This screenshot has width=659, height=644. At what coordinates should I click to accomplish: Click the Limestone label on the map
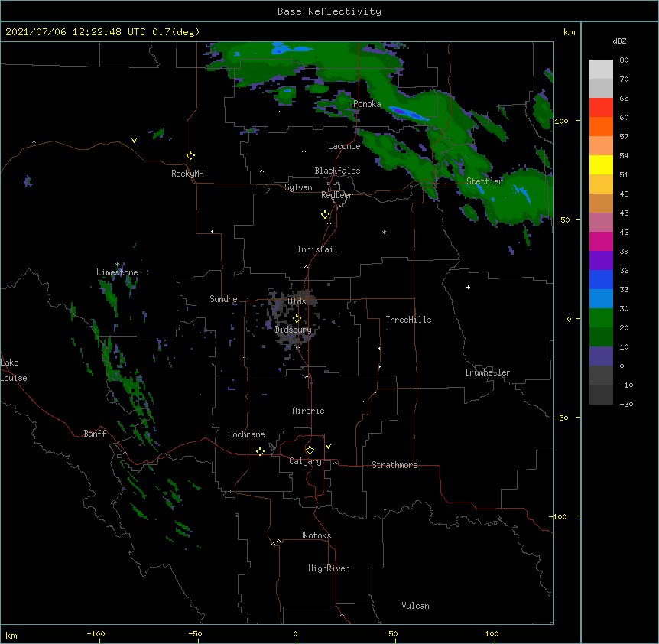pyautogui.click(x=117, y=272)
